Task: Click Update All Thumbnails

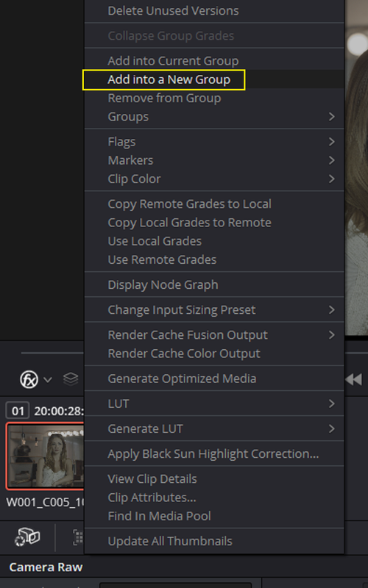Action: (214, 541)
